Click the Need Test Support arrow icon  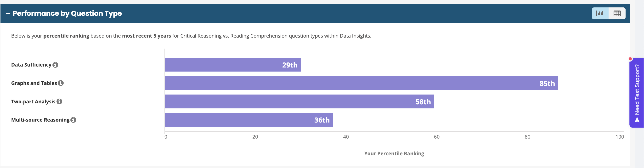point(637,120)
